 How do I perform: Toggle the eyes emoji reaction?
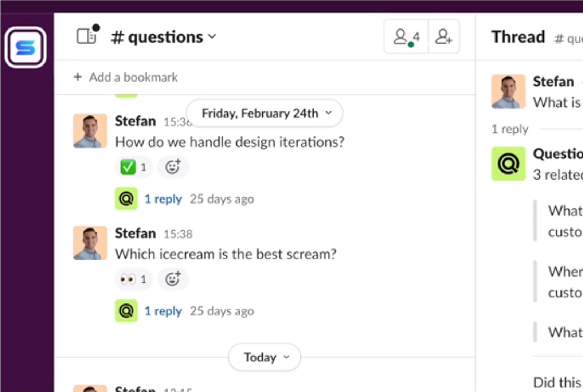click(x=133, y=279)
